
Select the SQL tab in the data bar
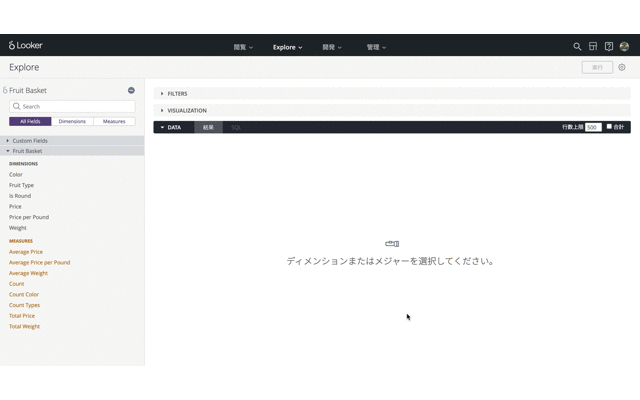coord(236,128)
